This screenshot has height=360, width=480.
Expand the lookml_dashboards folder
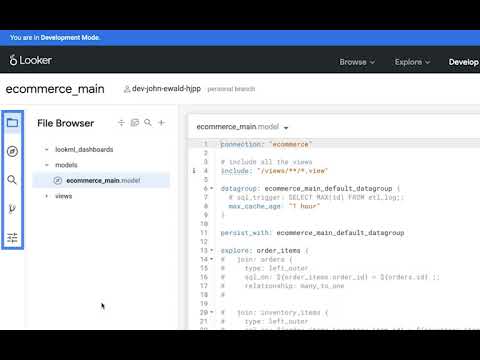(47, 149)
